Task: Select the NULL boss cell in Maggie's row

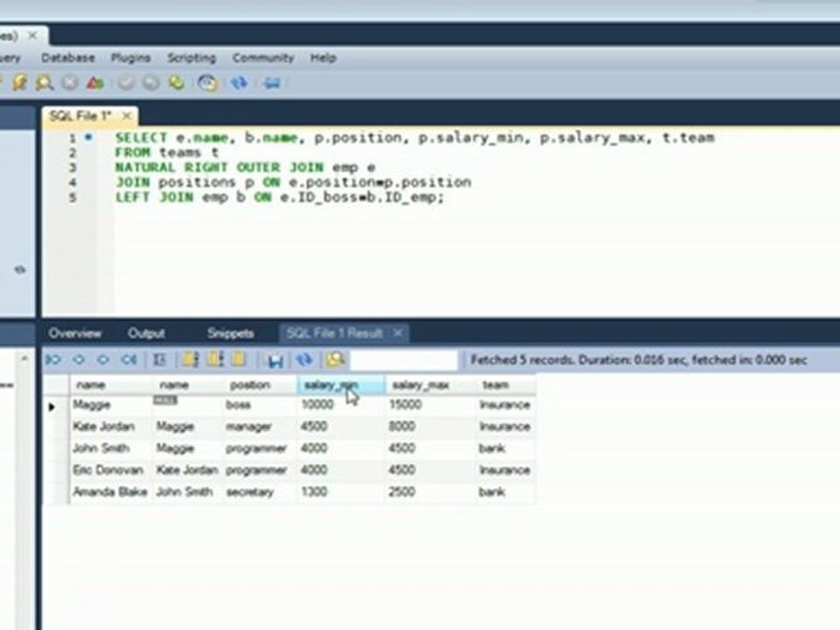Action: pos(189,405)
